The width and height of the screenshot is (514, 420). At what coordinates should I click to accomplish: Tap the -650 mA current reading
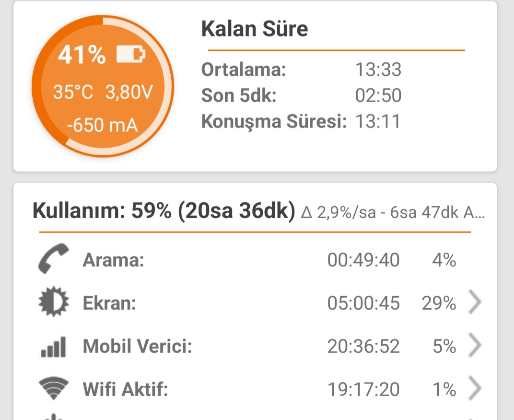tap(102, 125)
